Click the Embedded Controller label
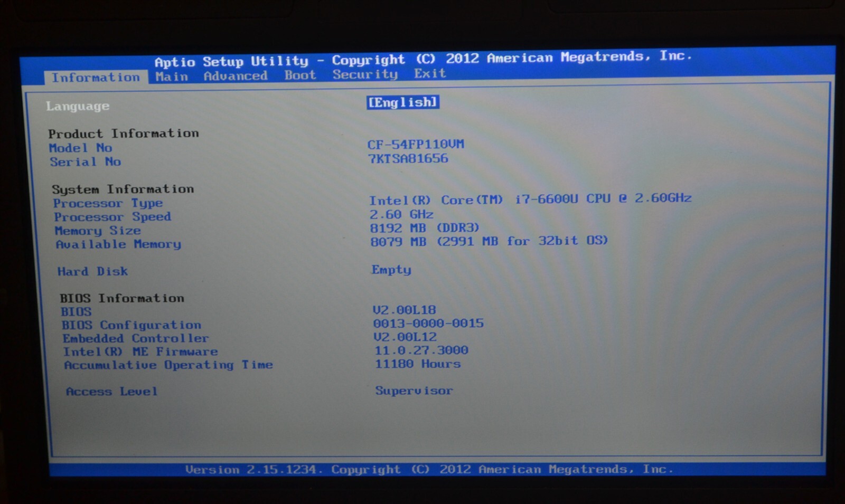This screenshot has width=845, height=504. pos(136,338)
